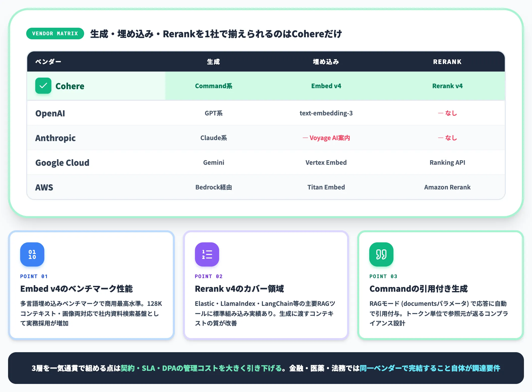Click cyan 同一ベンダーで完結 footer text
The height and width of the screenshot is (392, 532).
[x=430, y=368]
